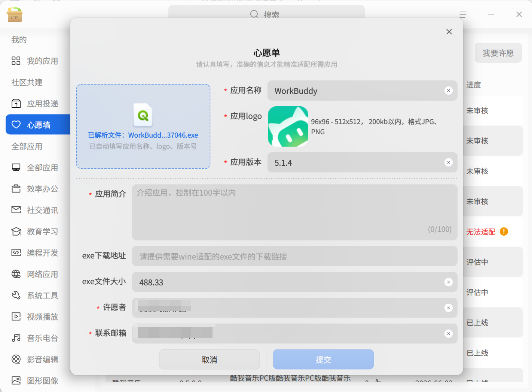
Task: Open 应用投递 upload icon in sidebar
Action: (x=16, y=104)
